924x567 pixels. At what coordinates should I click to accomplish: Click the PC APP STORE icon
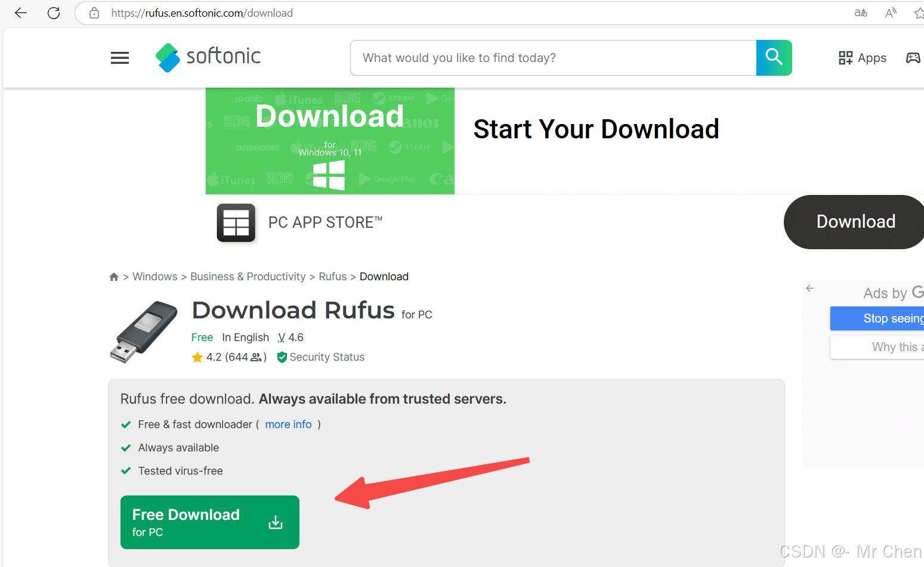click(x=236, y=223)
